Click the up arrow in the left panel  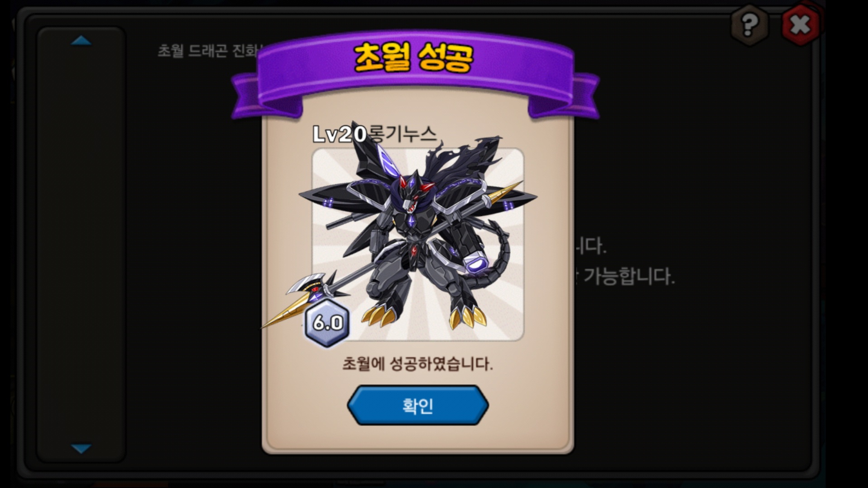[x=81, y=41]
